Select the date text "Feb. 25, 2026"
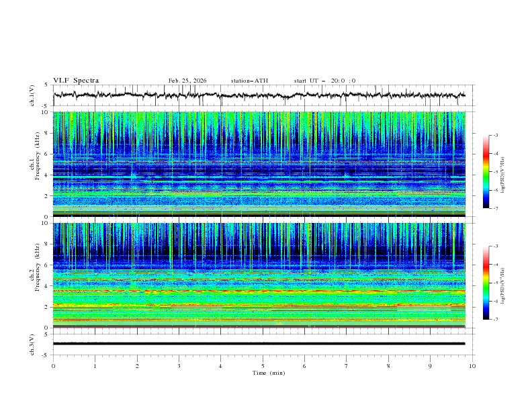Image resolution: width=532 pixels, height=411 pixels. coord(187,81)
